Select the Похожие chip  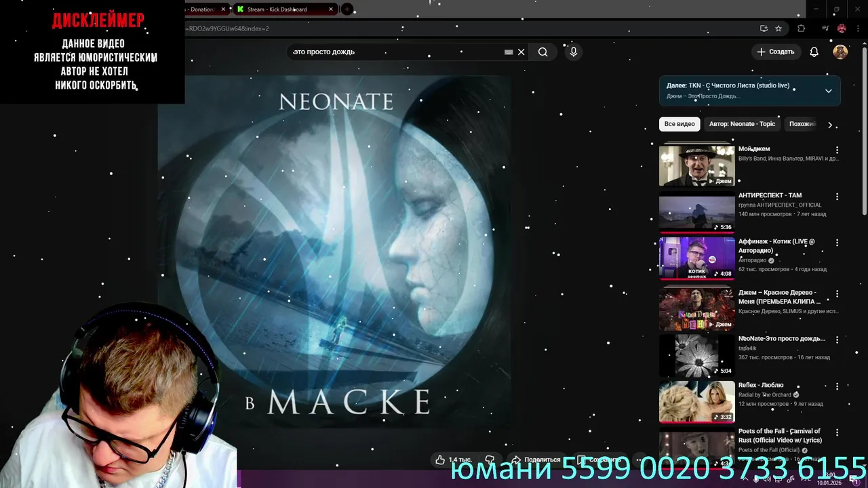click(802, 124)
